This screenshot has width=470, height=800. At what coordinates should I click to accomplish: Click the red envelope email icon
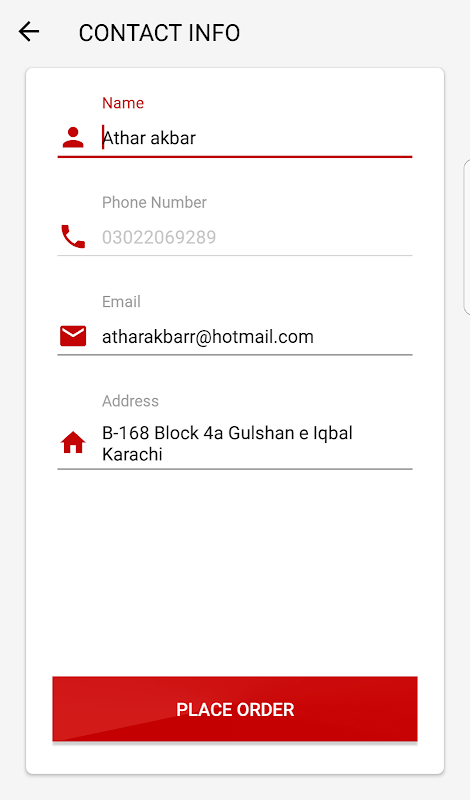(73, 336)
